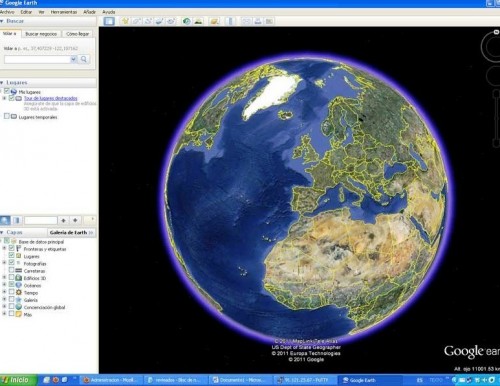Viewport: 500px width, 386px height.
Task: Show historical imagery clock icon
Action: point(187,21)
